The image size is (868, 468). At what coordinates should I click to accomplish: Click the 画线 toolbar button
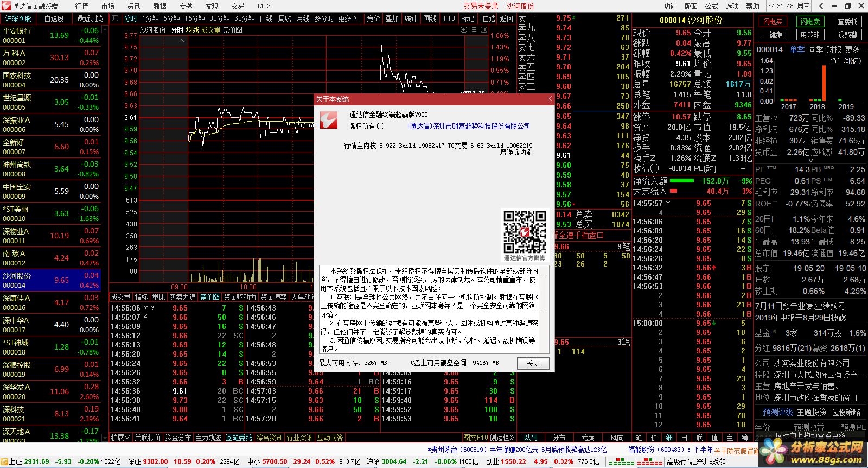click(430, 18)
